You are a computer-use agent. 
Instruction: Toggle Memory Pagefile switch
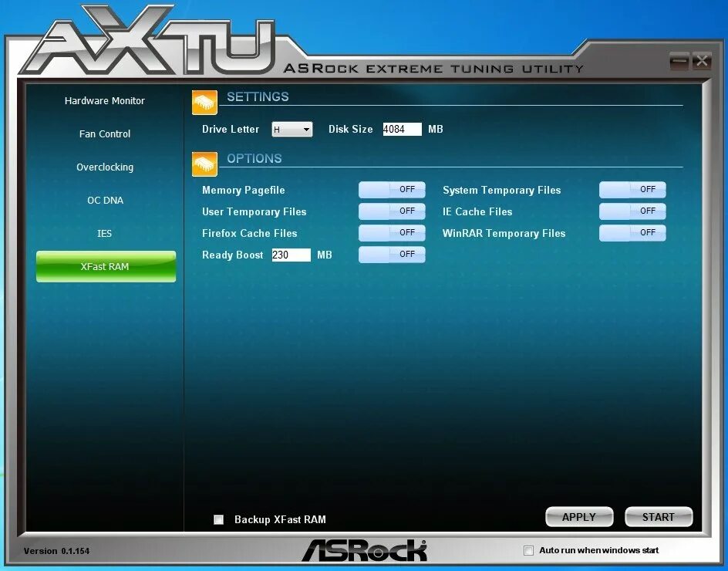tap(392, 190)
